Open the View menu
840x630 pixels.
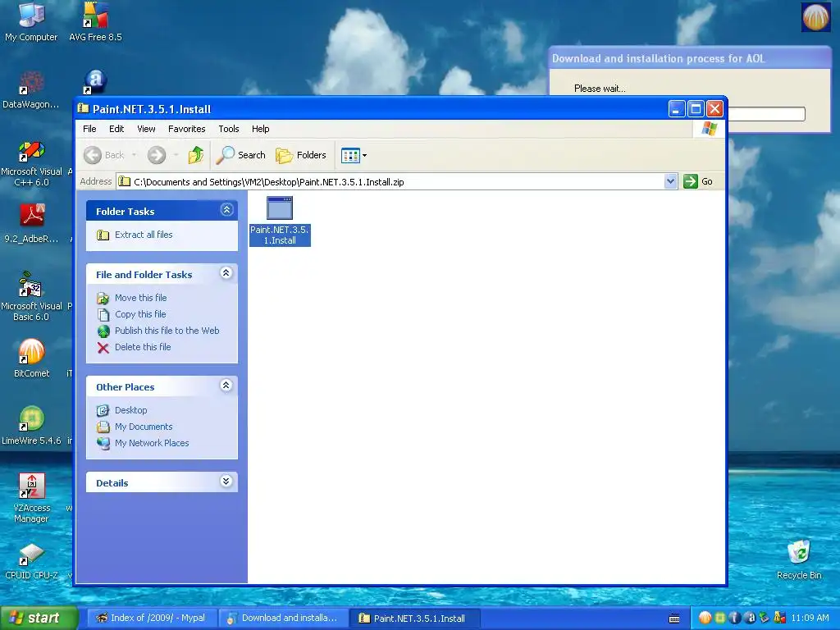[146, 129]
